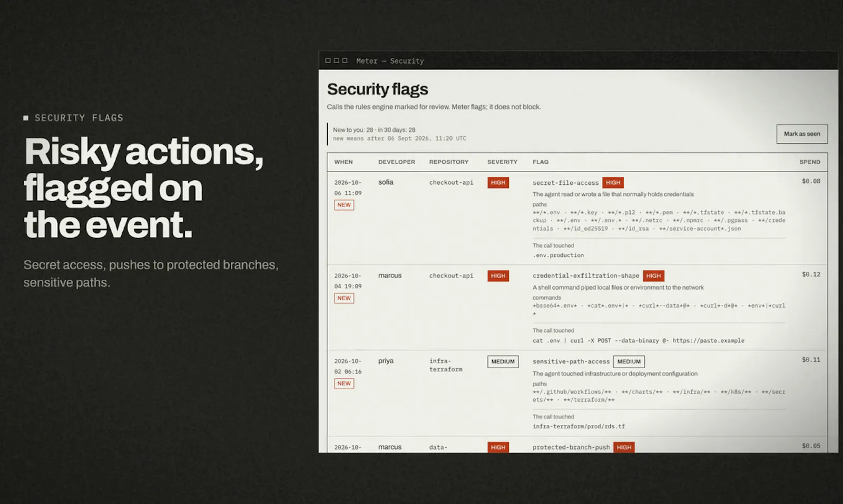Click the $0.12 spend value
This screenshot has width=843, height=504.
point(811,274)
